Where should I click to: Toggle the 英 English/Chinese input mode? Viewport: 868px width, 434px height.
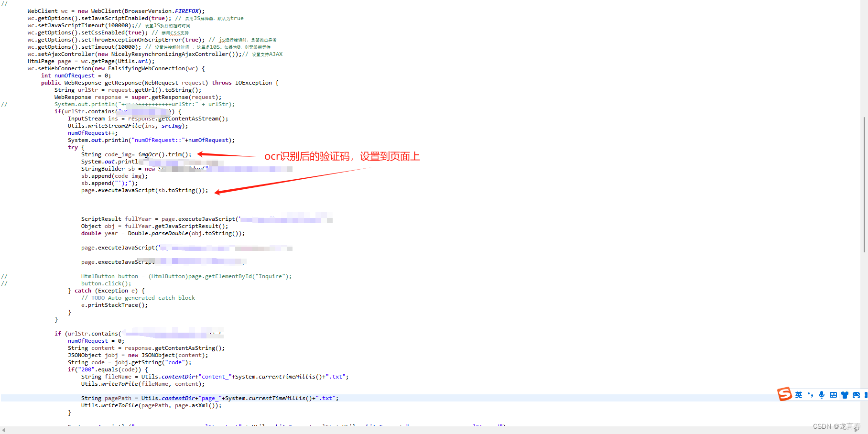799,395
